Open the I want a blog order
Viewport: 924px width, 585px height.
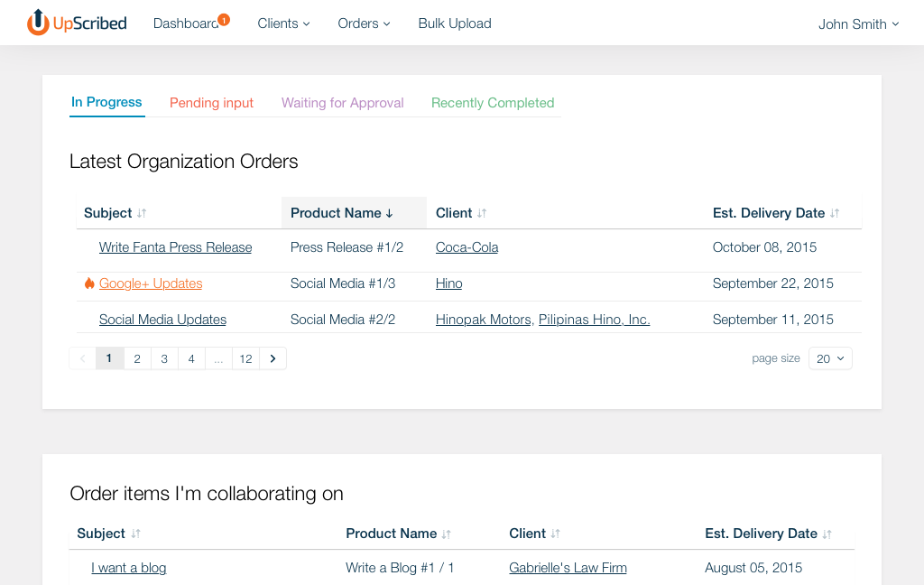128,568
